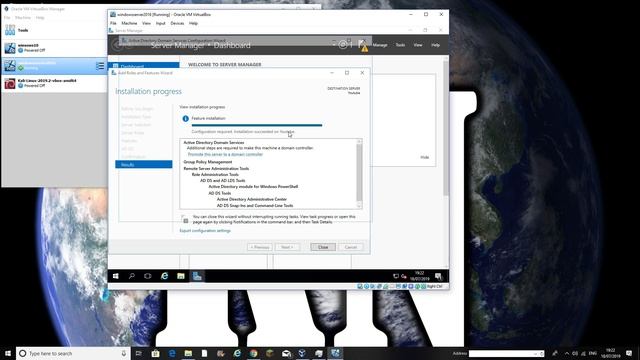Click the host taskbar clock
This screenshot has height=360, width=640.
click(611, 353)
